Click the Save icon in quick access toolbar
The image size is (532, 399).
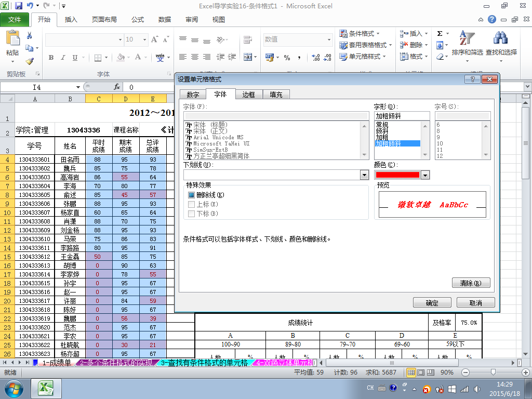19,6
